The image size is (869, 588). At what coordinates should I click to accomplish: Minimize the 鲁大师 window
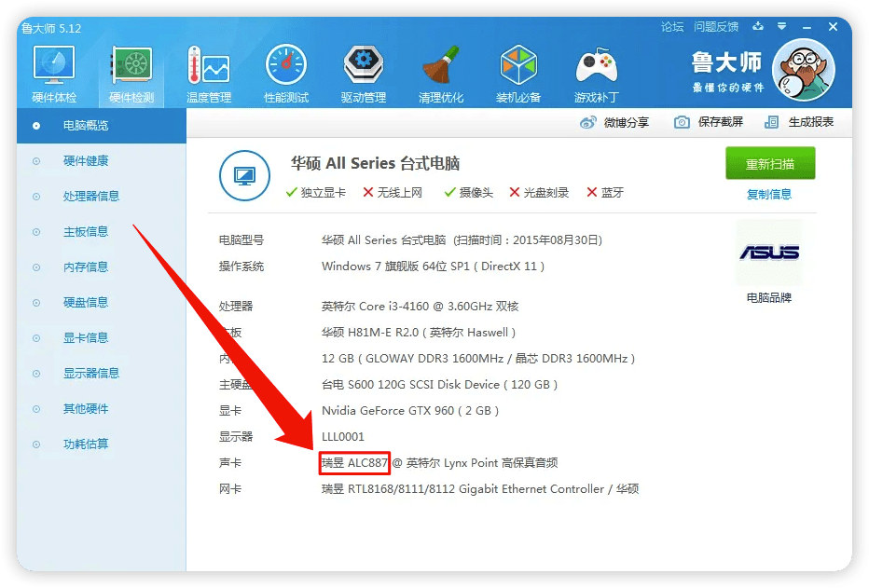807,27
